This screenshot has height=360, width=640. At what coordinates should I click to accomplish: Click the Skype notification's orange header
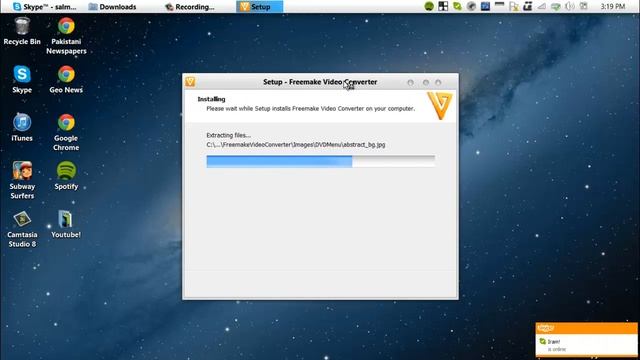(x=587, y=328)
